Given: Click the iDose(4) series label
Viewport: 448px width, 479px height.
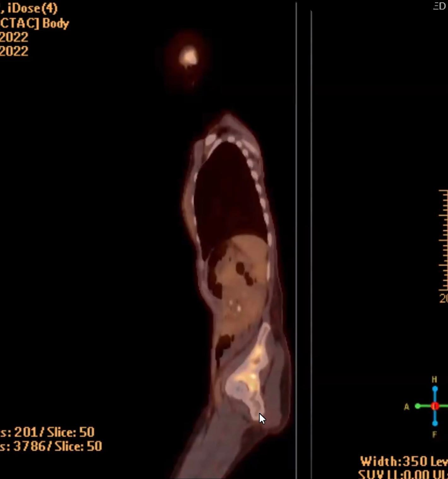Looking at the screenshot, I should click(x=32, y=8).
